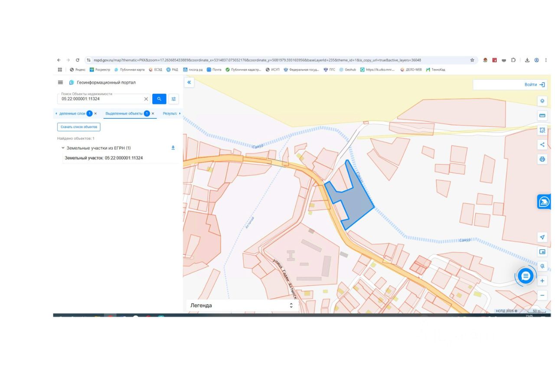Open the search filter settings
Image resolution: width=555 pixels, height=392 pixels.
pyautogui.click(x=173, y=99)
